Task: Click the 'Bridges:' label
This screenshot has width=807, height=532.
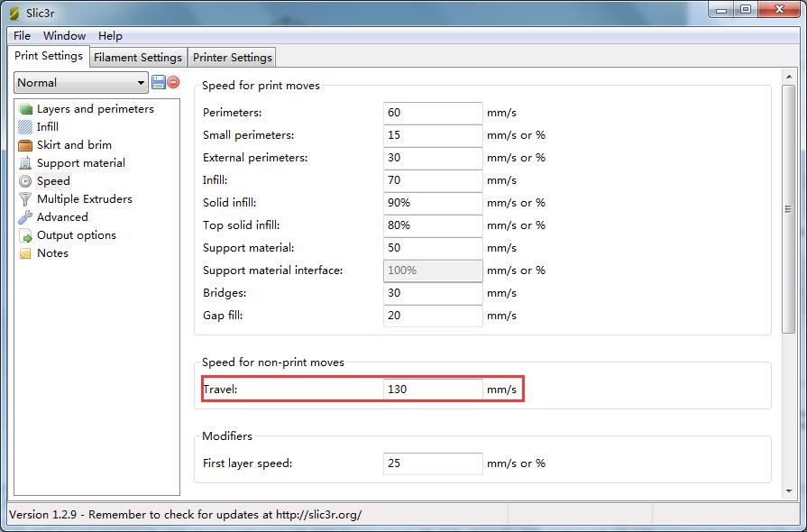Action: click(x=225, y=293)
